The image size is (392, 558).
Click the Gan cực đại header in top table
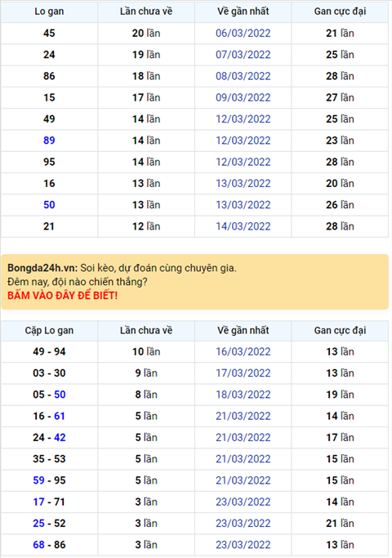point(340,11)
